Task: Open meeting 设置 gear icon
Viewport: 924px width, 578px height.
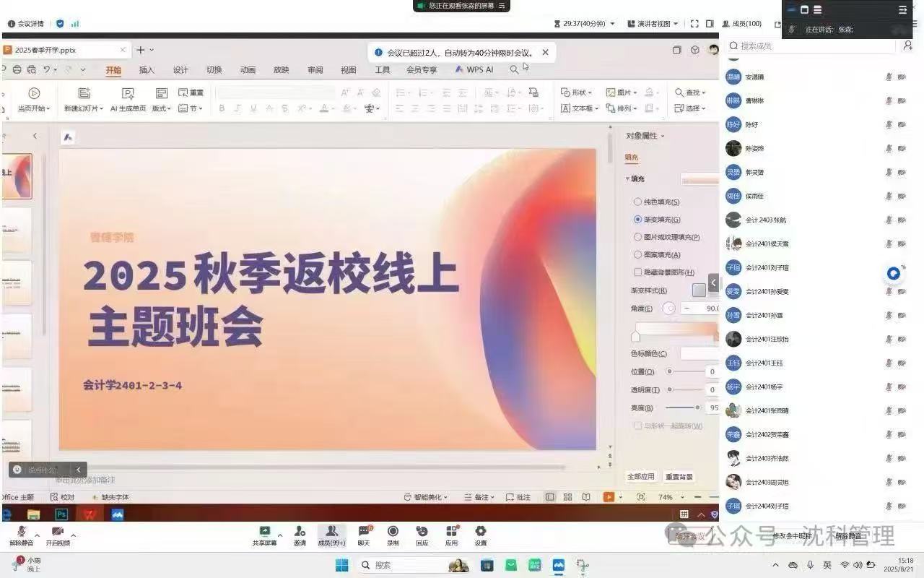Action: coord(480,532)
